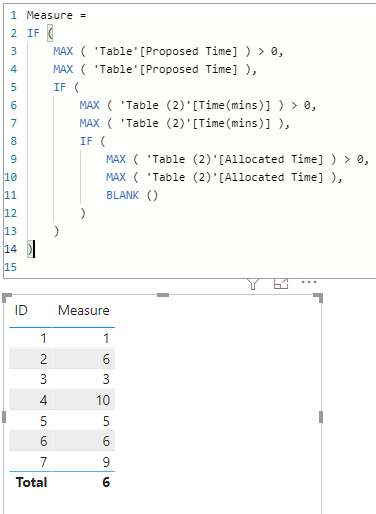This screenshot has height=514, width=376.
Task: Click 'Table (2)'[Time(mins)] on line 7
Action: coord(195,123)
